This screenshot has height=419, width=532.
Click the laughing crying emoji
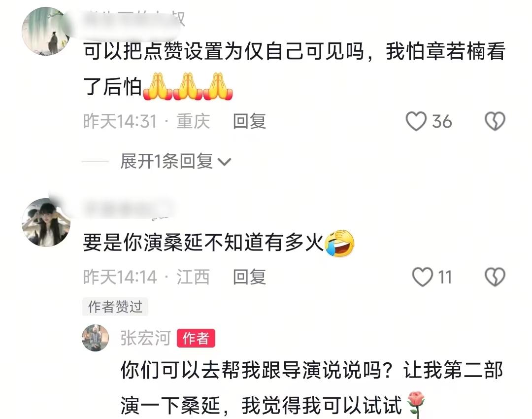[339, 243]
